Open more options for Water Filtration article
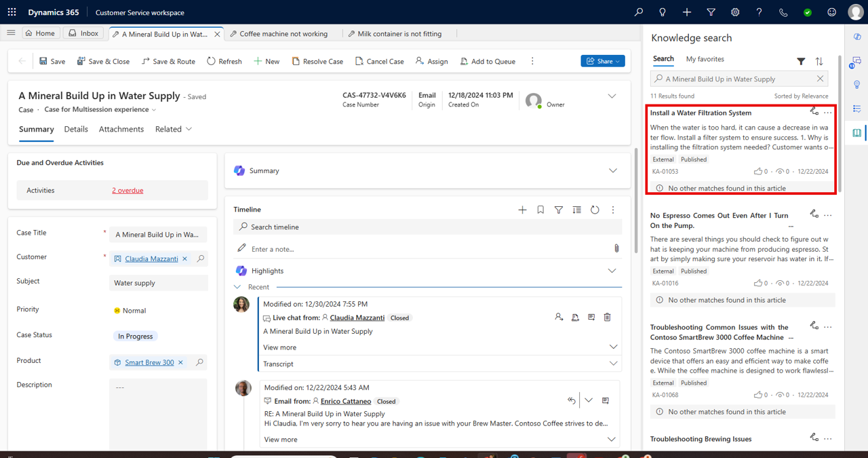Screen dimensions: 868x458 pyautogui.click(x=828, y=113)
